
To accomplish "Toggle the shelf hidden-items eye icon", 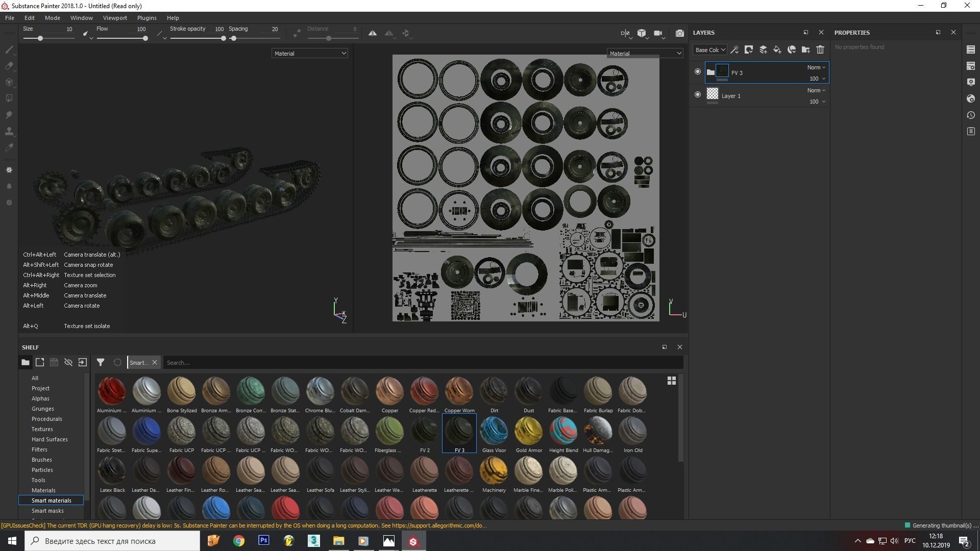I will (68, 362).
